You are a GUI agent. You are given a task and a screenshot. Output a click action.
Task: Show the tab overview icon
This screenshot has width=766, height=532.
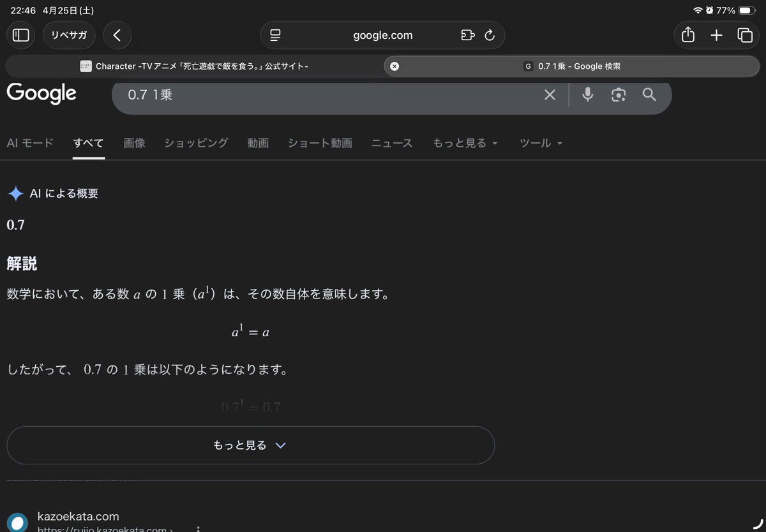point(744,35)
